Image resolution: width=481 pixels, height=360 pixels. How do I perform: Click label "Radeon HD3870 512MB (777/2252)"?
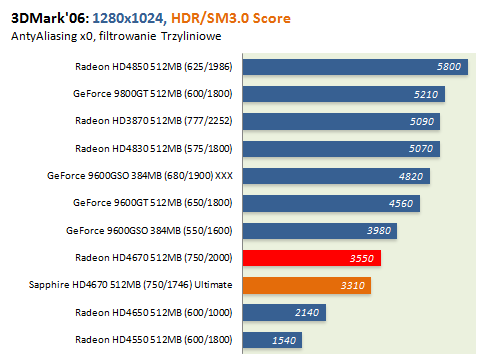click(154, 121)
